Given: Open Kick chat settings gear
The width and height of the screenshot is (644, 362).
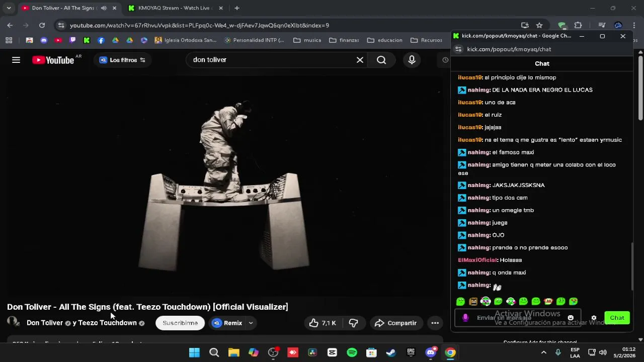Looking at the screenshot, I should (594, 318).
